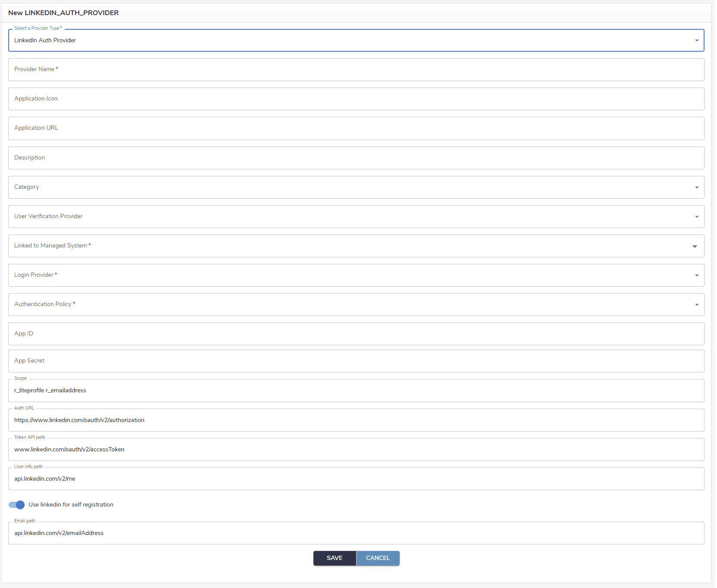Select the Token API path field
717x588 pixels.
pos(356,450)
